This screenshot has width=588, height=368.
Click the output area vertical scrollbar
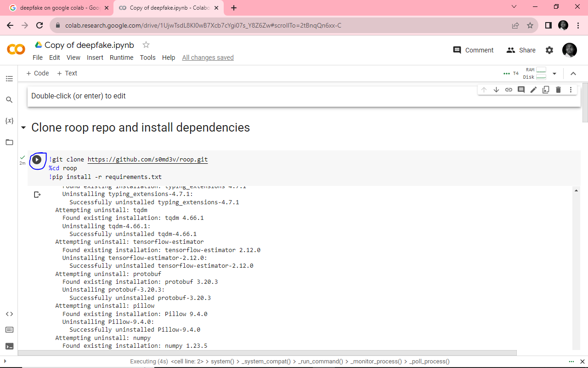coord(576,269)
